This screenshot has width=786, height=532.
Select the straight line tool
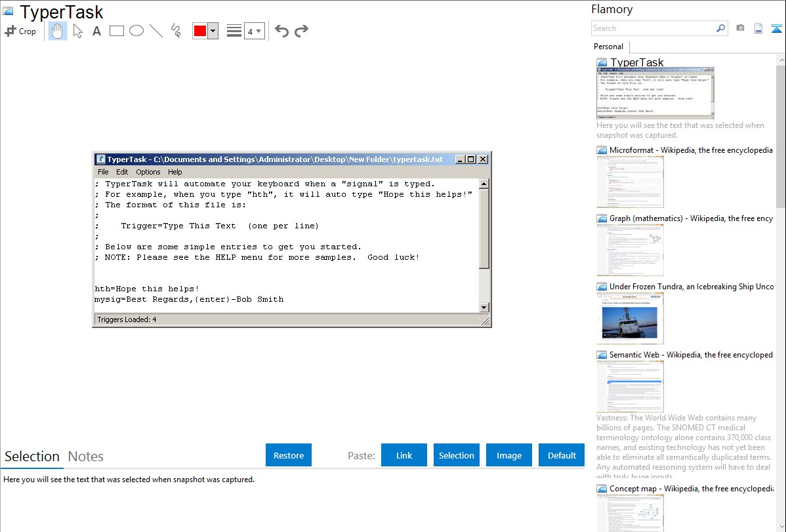pyautogui.click(x=156, y=31)
